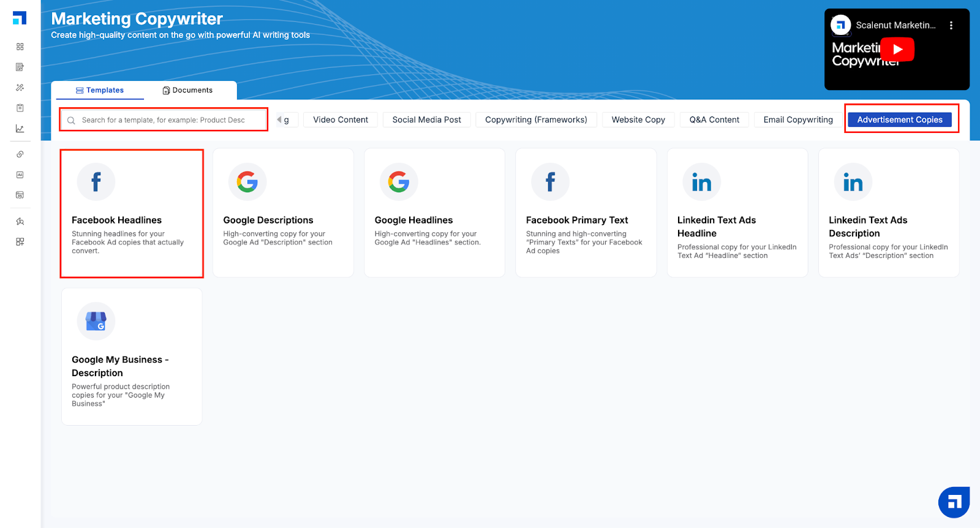The height and width of the screenshot is (528, 980).
Task: Click the Google icon on Google Descriptions card
Action: click(x=247, y=182)
